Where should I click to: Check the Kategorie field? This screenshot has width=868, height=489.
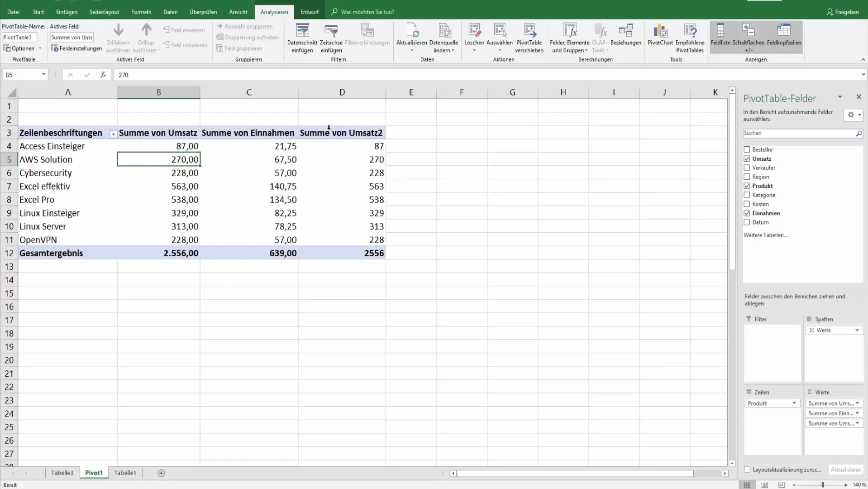click(x=747, y=195)
